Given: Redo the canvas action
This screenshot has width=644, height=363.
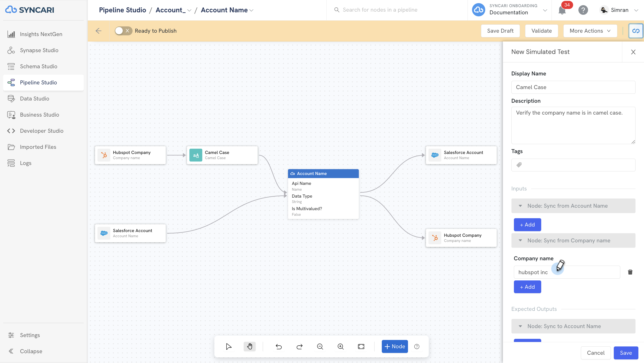Looking at the screenshot, I should coord(300,346).
